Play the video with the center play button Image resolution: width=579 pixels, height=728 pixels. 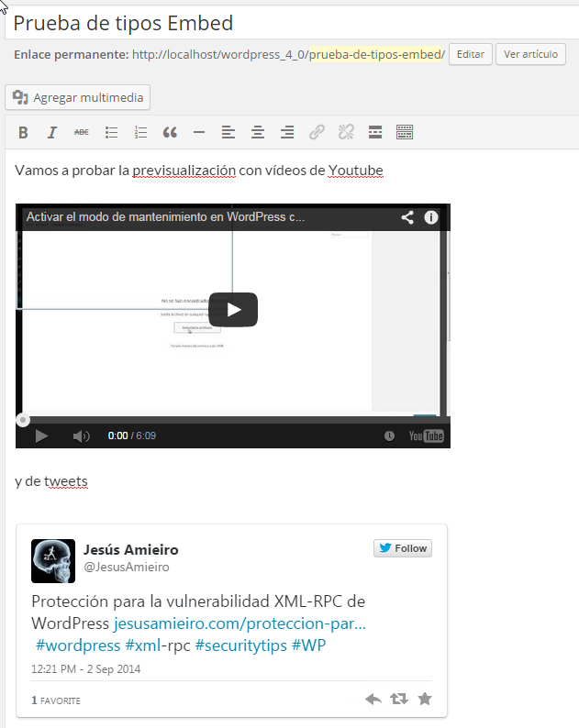click(233, 309)
